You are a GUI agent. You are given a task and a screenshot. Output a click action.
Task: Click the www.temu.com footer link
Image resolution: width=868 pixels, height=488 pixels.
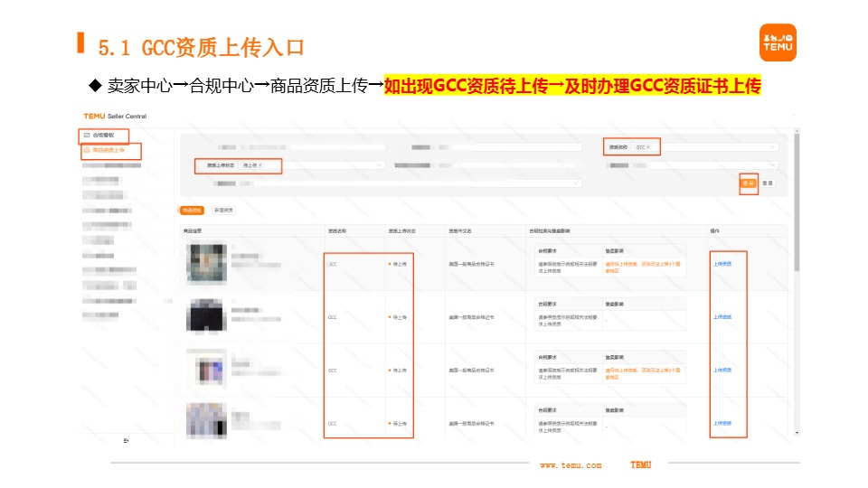point(571,465)
